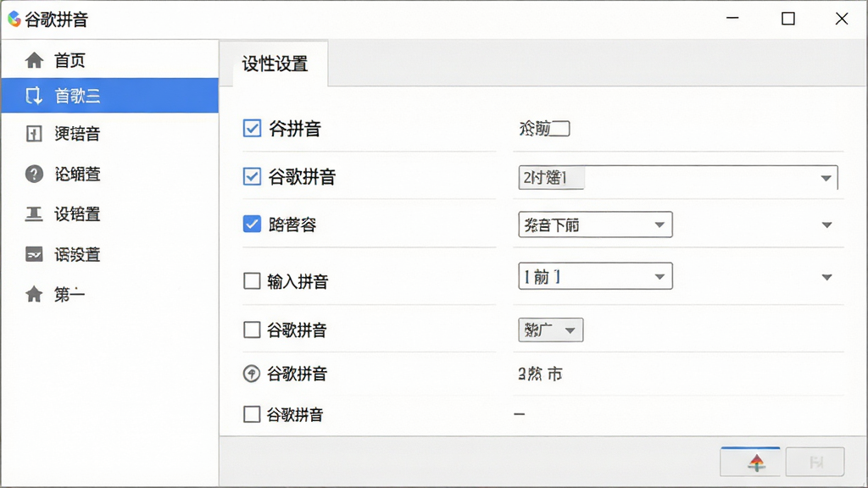Uncheck the 谷拼音 checkbox
This screenshot has height=488, width=868.
point(252,129)
